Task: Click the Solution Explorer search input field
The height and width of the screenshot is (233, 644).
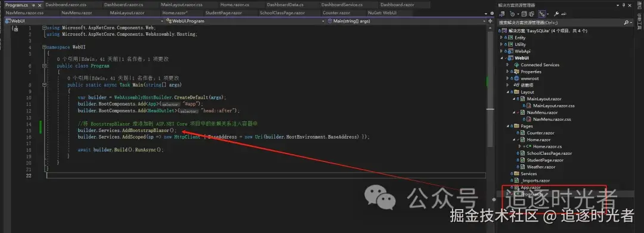Action: pos(560,23)
